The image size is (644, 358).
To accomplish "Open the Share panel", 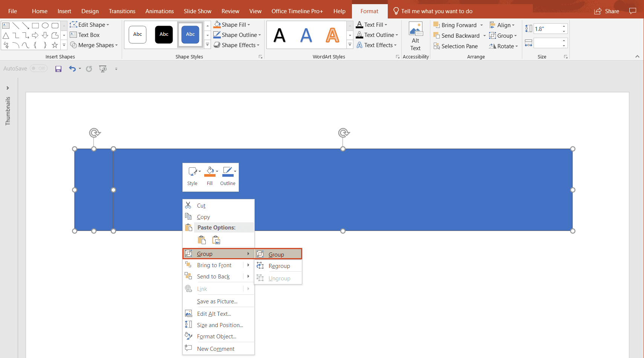I will tap(607, 11).
